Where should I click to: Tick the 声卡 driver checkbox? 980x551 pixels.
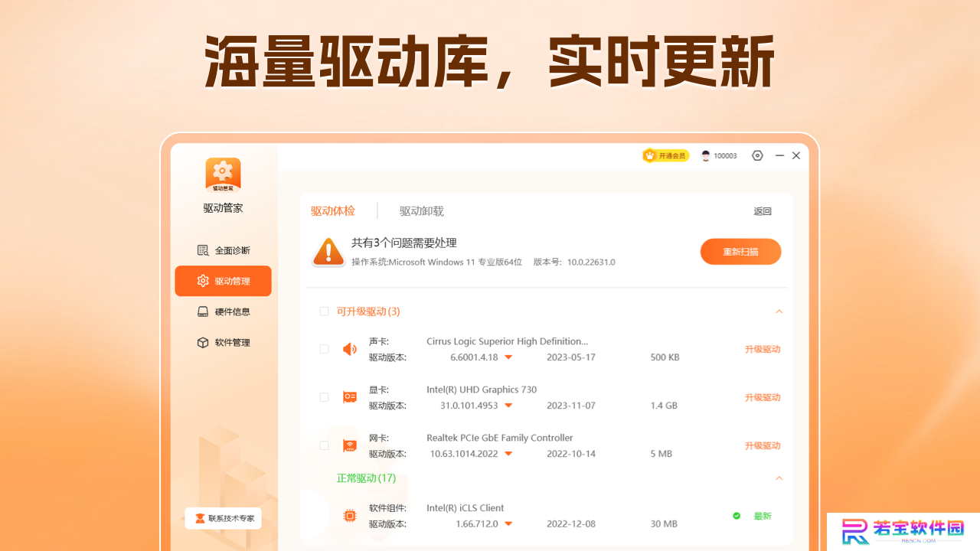(324, 349)
